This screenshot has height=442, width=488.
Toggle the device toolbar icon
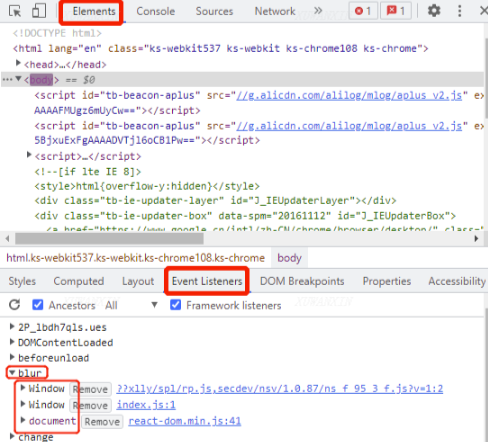[x=39, y=11]
